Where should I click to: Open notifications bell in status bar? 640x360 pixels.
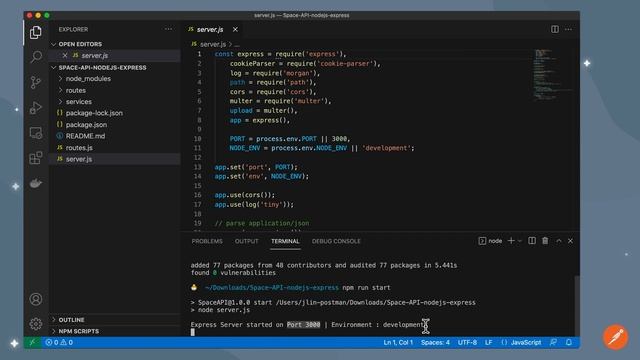[569, 342]
